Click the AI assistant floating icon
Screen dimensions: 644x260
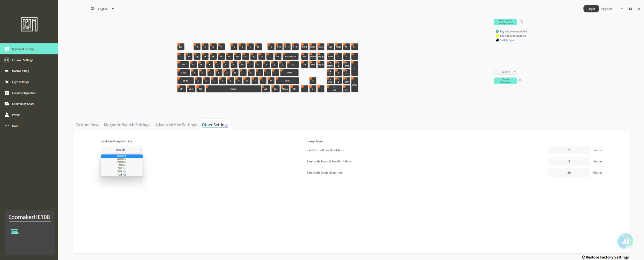(x=625, y=241)
